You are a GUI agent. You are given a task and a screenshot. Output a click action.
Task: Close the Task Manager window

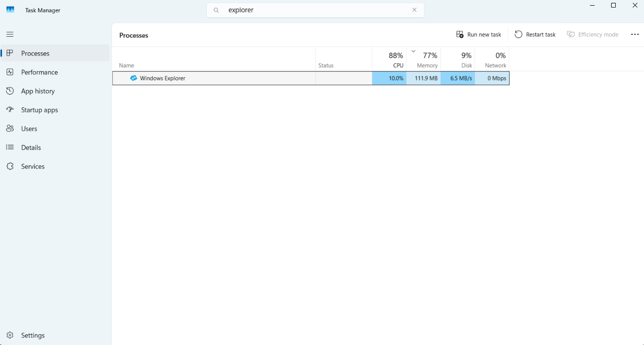[x=635, y=6]
